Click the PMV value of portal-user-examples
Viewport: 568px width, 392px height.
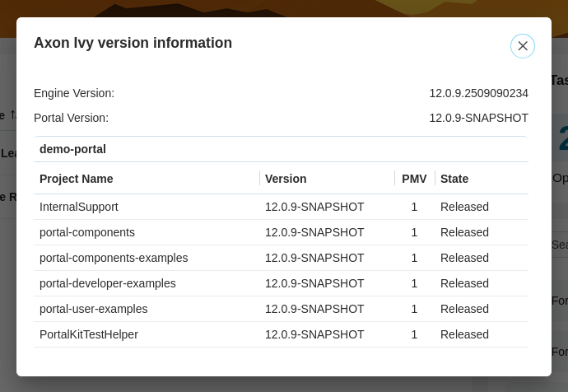coord(414,309)
